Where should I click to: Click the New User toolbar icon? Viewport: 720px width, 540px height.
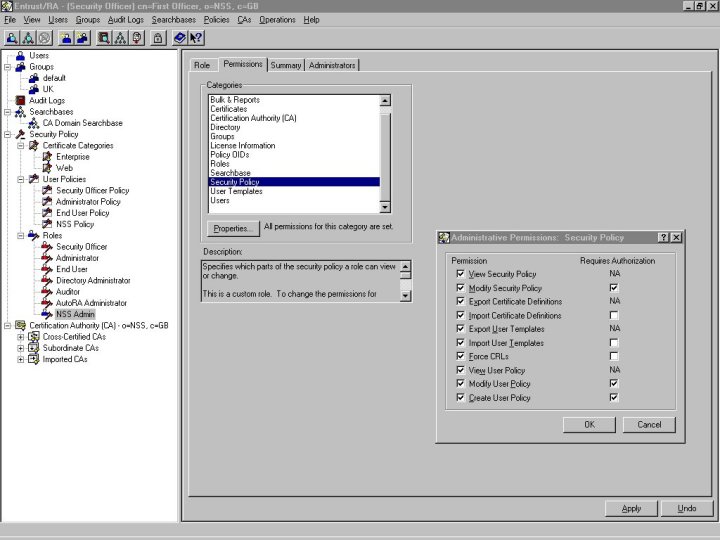coord(66,38)
